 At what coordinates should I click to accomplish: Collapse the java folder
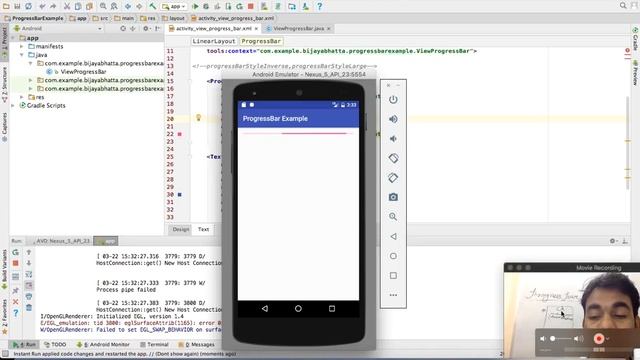22,55
